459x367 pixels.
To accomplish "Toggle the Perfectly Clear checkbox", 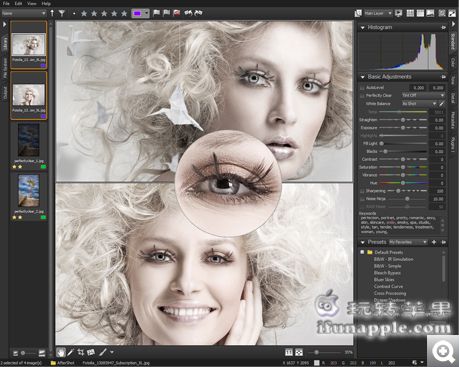I will click(x=362, y=96).
